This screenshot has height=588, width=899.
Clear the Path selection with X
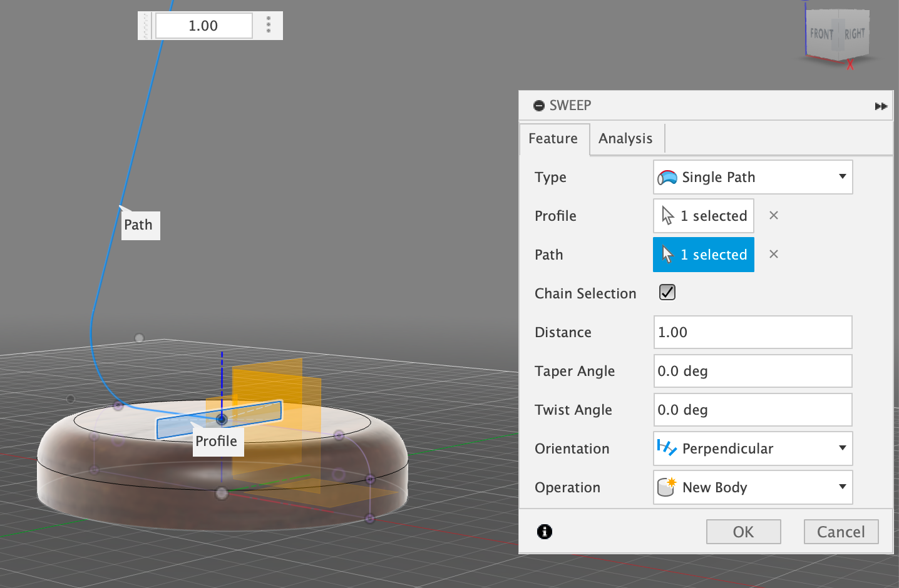coord(773,255)
